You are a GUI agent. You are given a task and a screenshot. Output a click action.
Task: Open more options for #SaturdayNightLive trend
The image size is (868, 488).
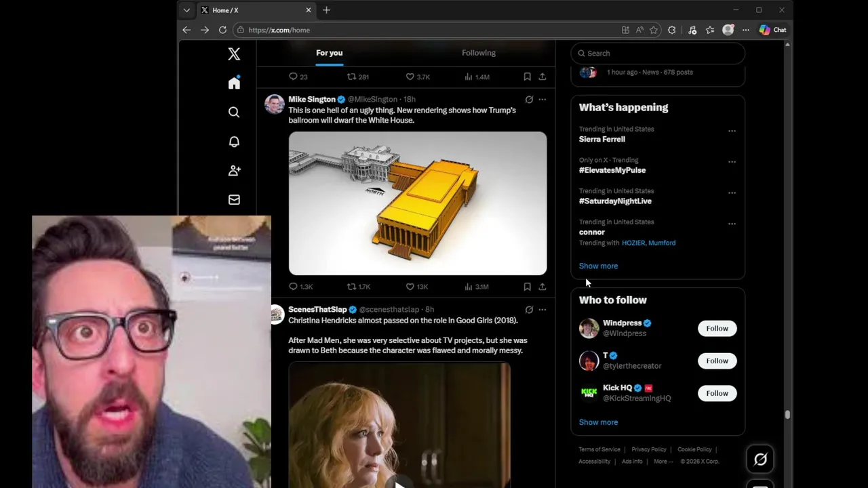(732, 192)
